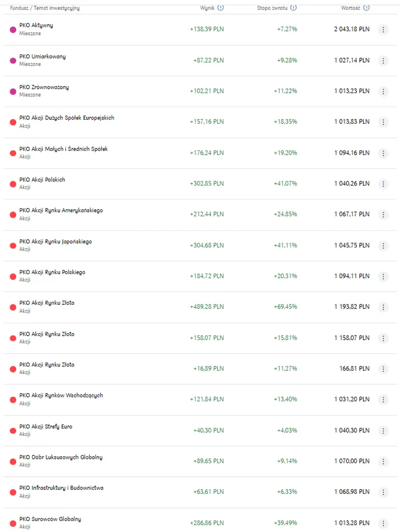Show actions for PKO Surowców Globalny
The image size is (400, 532).
tap(383, 523)
